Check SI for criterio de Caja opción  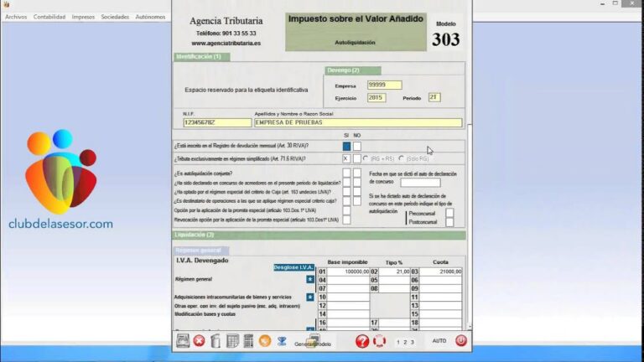[346, 192]
